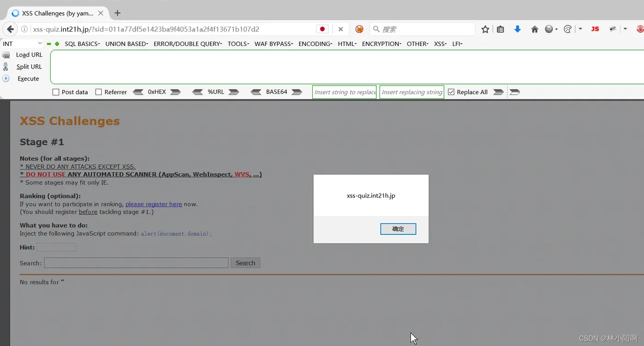Go to the home page icon
644x346 pixels.
(535, 29)
